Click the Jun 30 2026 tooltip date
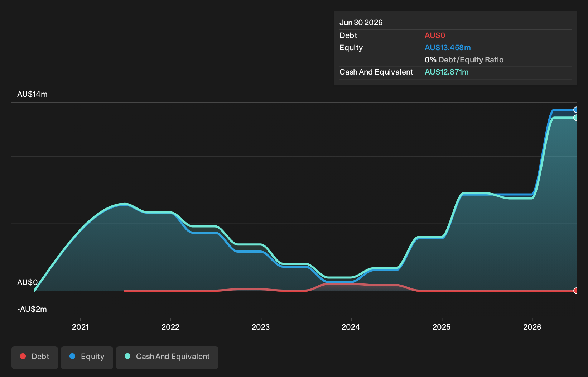588x377 pixels. point(361,23)
